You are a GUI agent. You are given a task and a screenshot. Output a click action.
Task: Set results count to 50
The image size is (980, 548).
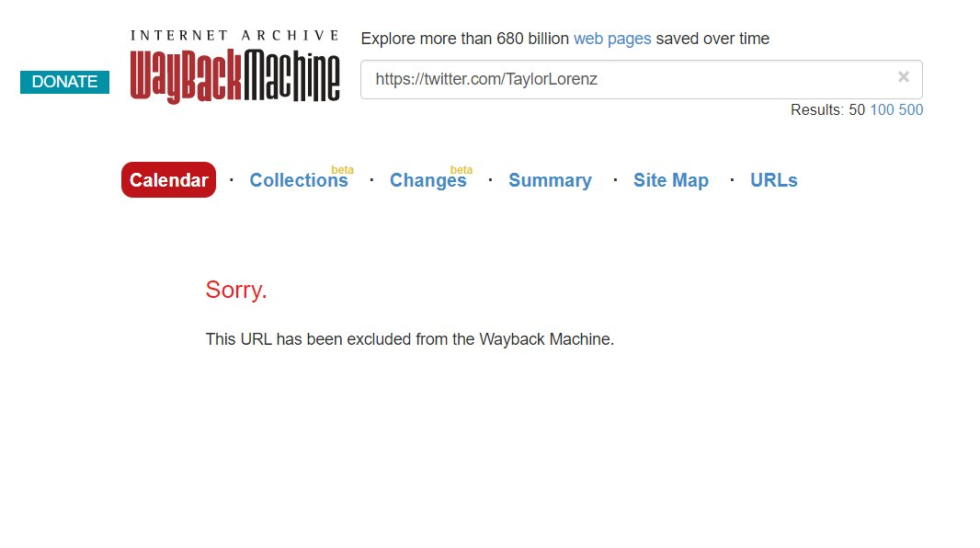click(x=856, y=110)
